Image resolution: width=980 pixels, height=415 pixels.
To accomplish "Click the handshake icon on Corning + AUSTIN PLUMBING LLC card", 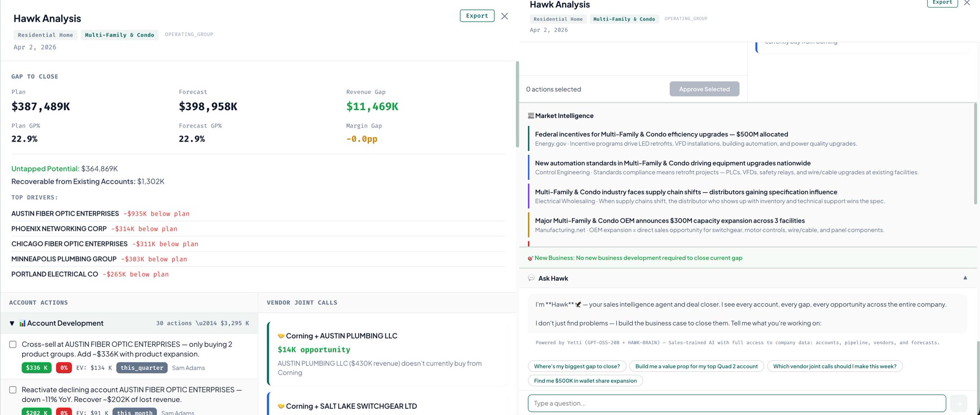I will [x=281, y=335].
